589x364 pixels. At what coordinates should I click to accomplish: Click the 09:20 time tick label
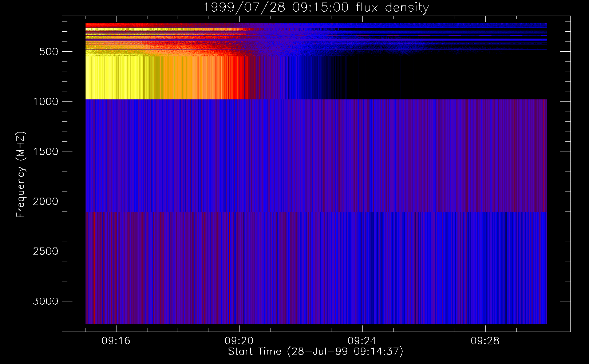(239, 341)
